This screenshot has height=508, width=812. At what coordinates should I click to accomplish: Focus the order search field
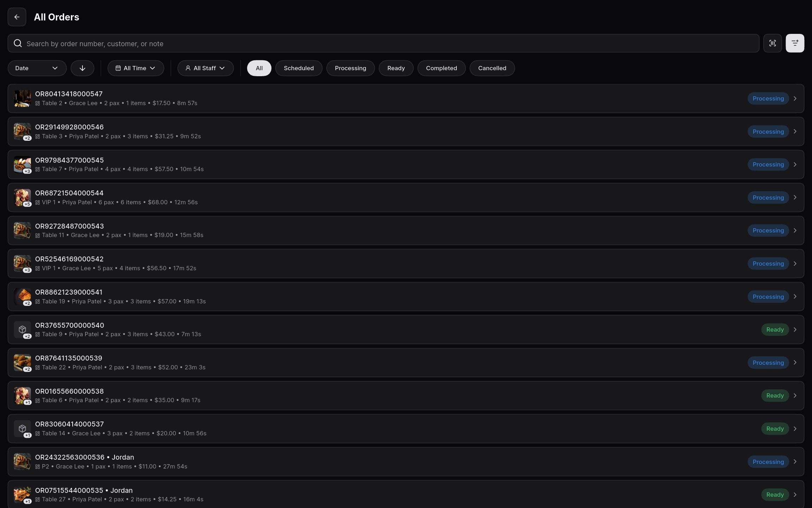383,43
